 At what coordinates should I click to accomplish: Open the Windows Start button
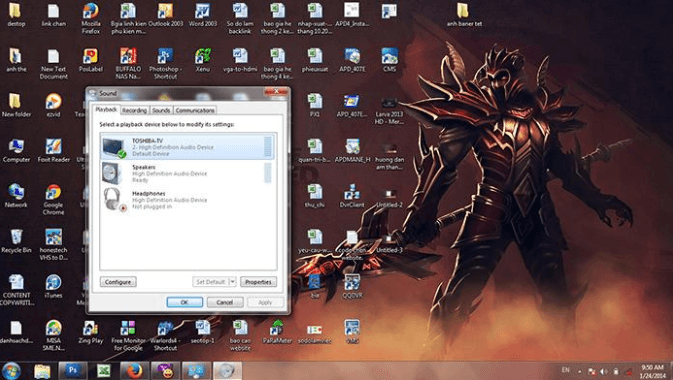[11, 371]
